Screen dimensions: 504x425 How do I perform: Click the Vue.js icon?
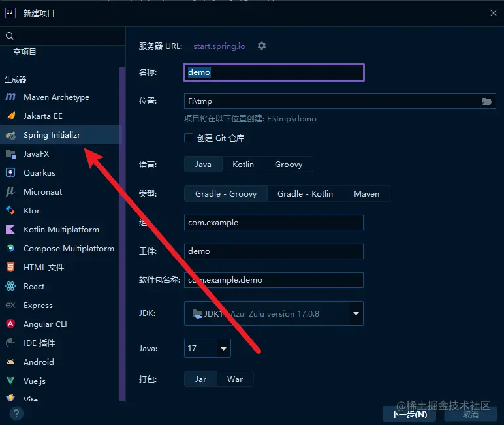(10, 381)
